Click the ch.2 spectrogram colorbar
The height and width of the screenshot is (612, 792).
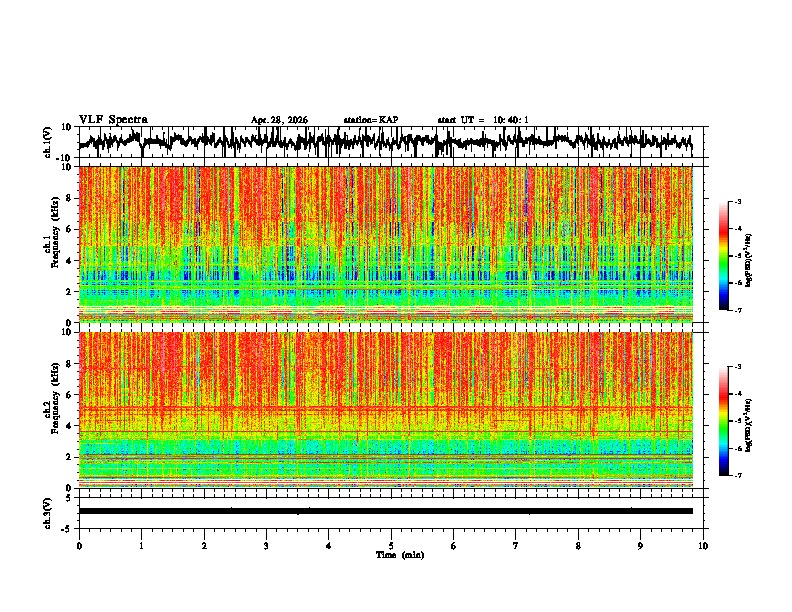(724, 421)
